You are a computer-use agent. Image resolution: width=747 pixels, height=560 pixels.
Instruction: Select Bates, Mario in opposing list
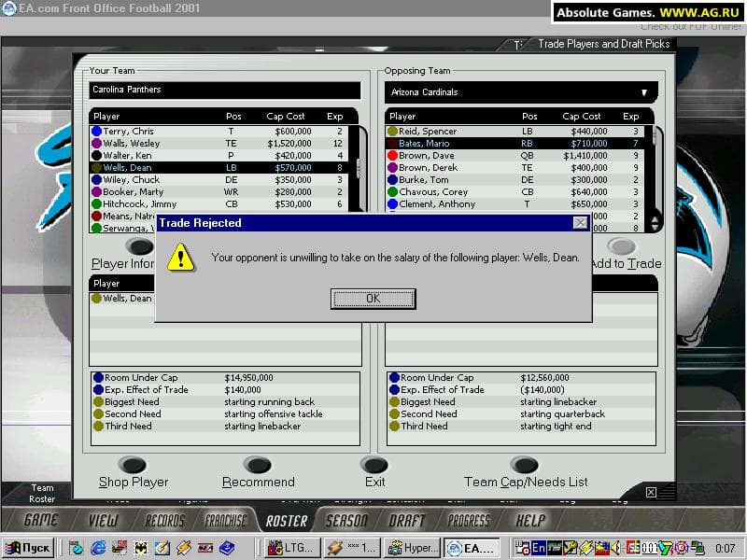click(514, 144)
